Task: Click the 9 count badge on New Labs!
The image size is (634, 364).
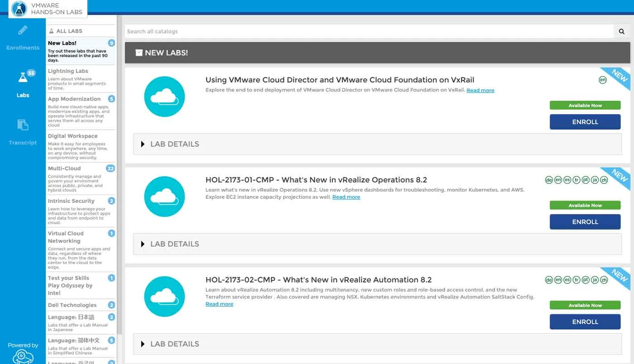Action: [111, 43]
